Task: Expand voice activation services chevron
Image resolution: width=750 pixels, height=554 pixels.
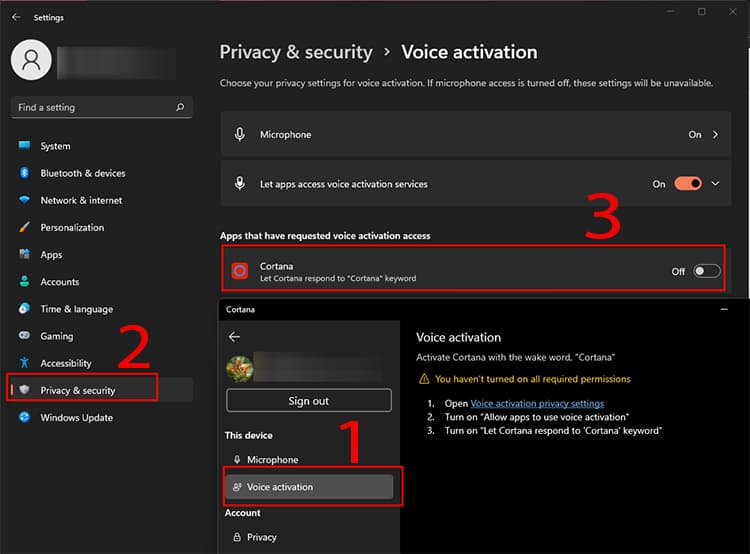Action: (715, 184)
